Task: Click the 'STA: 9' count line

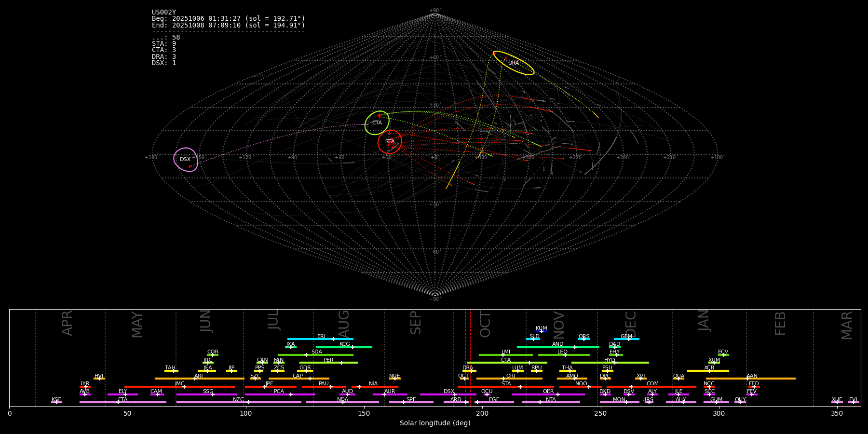Action: (164, 44)
